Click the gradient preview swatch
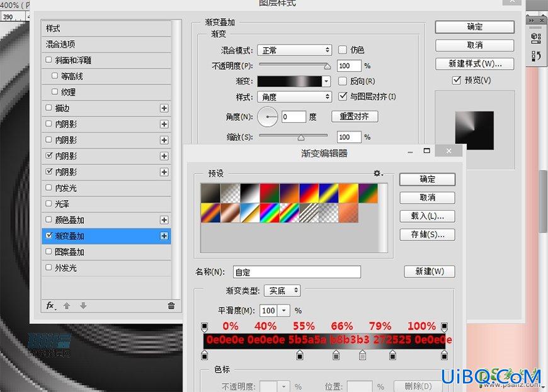 [x=289, y=81]
